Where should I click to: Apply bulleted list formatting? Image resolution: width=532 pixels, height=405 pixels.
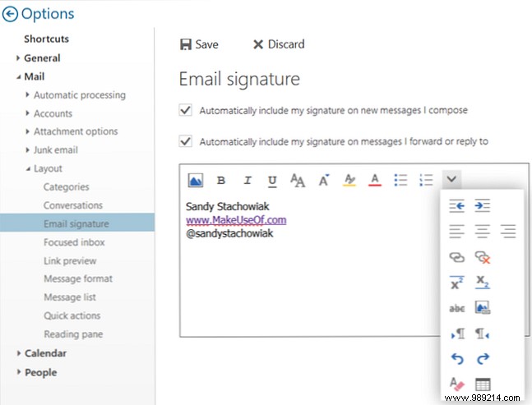click(x=400, y=180)
